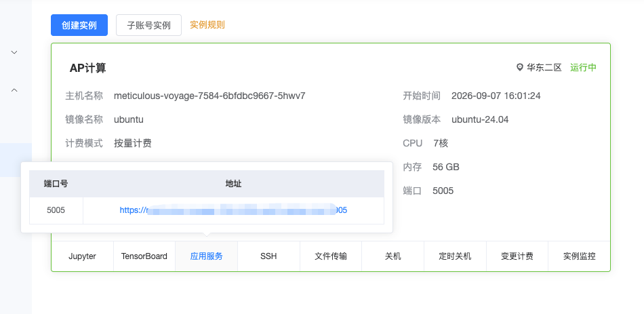Viewport: 644px width, 314px height.
Task: Open the Jupyter tab
Action: (x=82, y=256)
